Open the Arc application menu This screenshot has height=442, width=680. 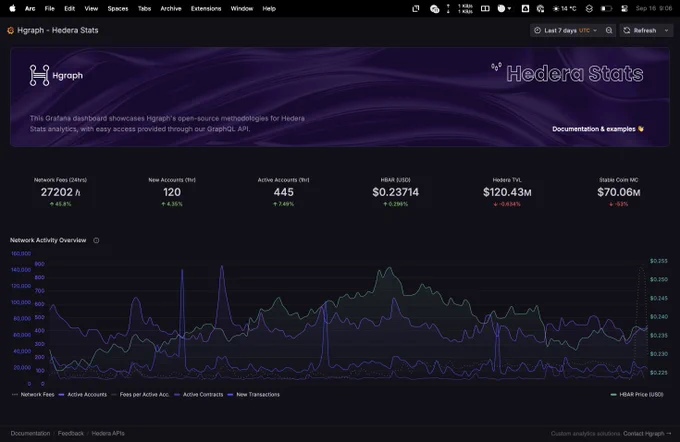(x=30, y=8)
